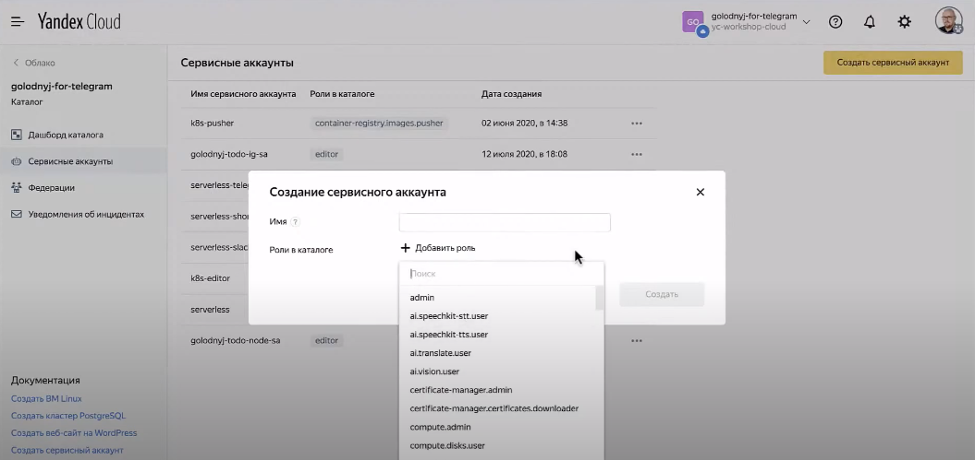This screenshot has height=460, width=977.
Task: Open actions menu for k8s-pusher row
Action: click(x=636, y=123)
